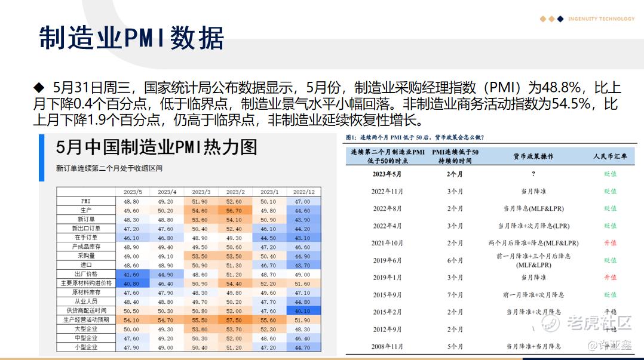Click the 40.10 cell in 供货商配送时间 row
This screenshot has height=360, width=644.
[x=304, y=310]
